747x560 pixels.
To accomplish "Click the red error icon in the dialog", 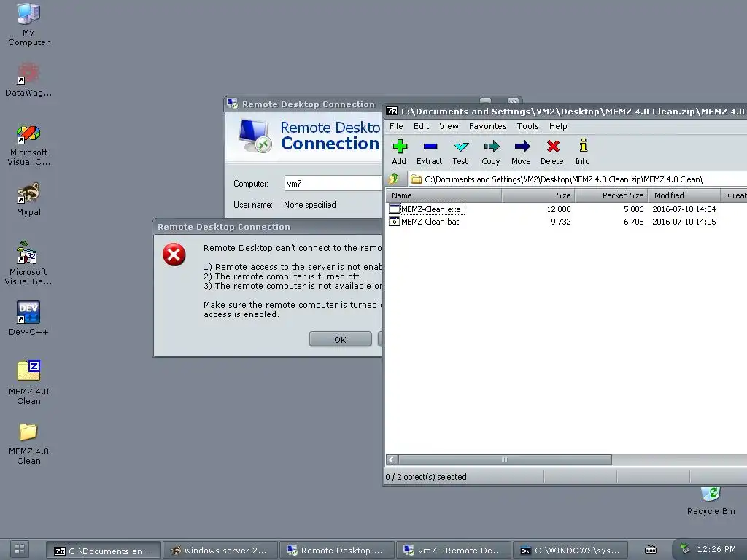I will (x=174, y=254).
